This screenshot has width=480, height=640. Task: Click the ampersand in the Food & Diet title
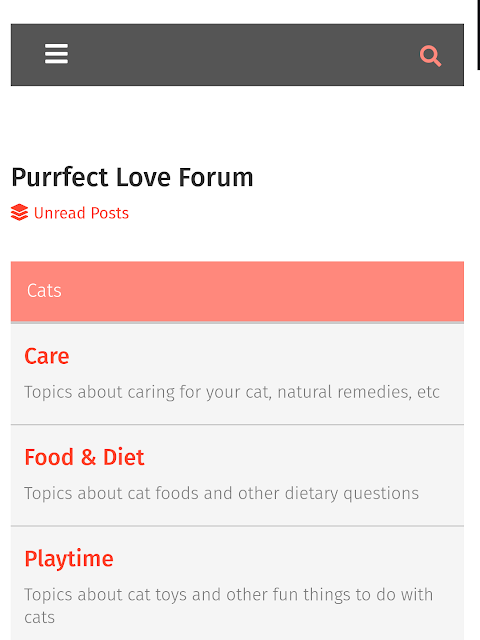click(88, 457)
